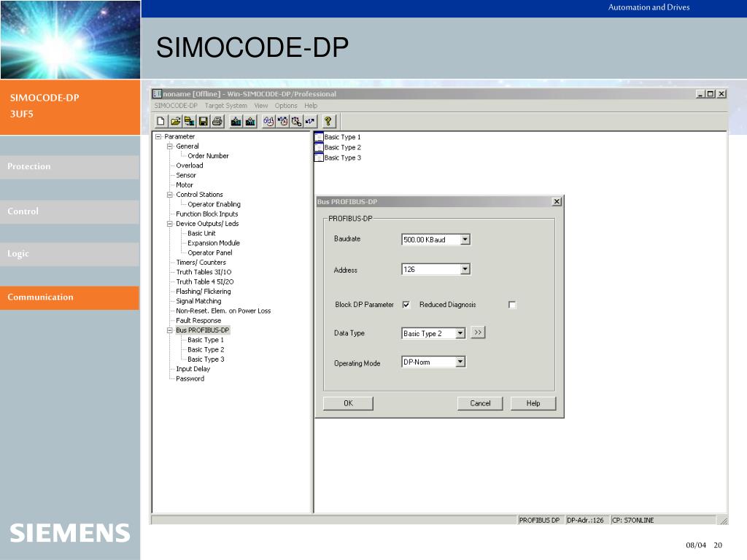Click the DP-Adr.:126 status bar entry
This screenshot has height=560, width=747.
point(586,521)
